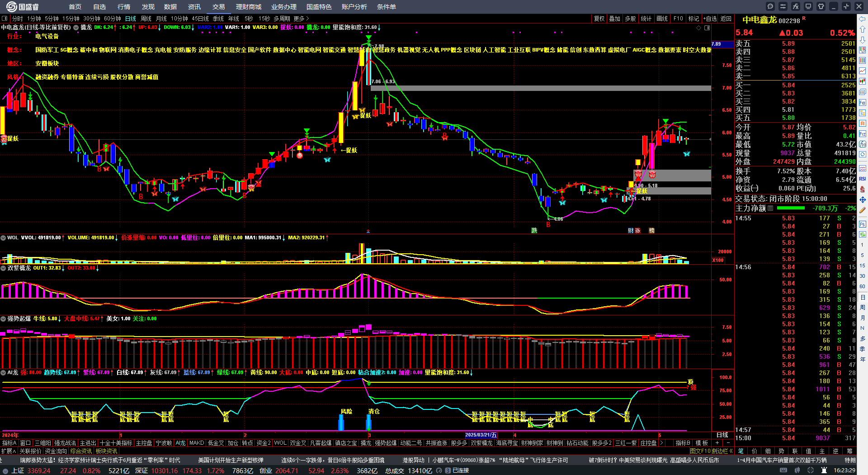Open 多周期 dropdown
Image resolution: width=868 pixels, height=475 pixels.
point(282,19)
